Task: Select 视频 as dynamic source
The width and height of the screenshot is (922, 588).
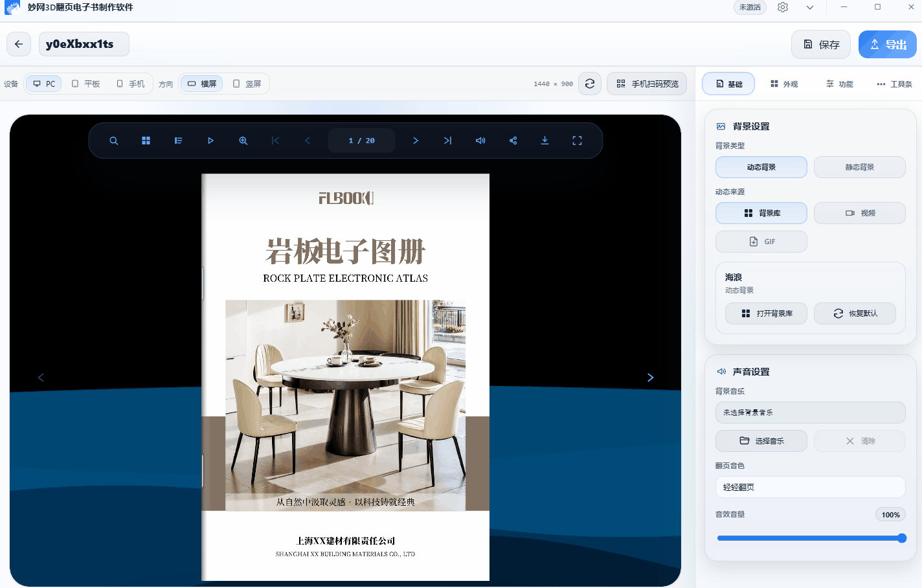Action: (860, 213)
